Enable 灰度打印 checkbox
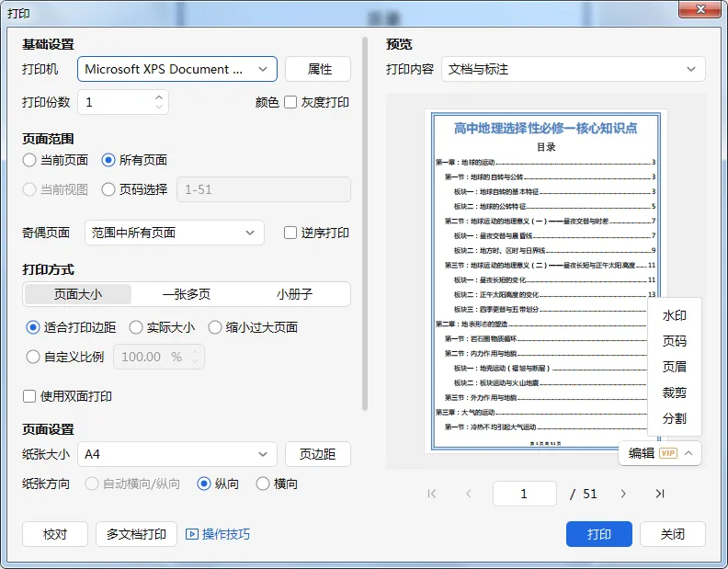This screenshot has height=569, width=728. tap(290, 102)
